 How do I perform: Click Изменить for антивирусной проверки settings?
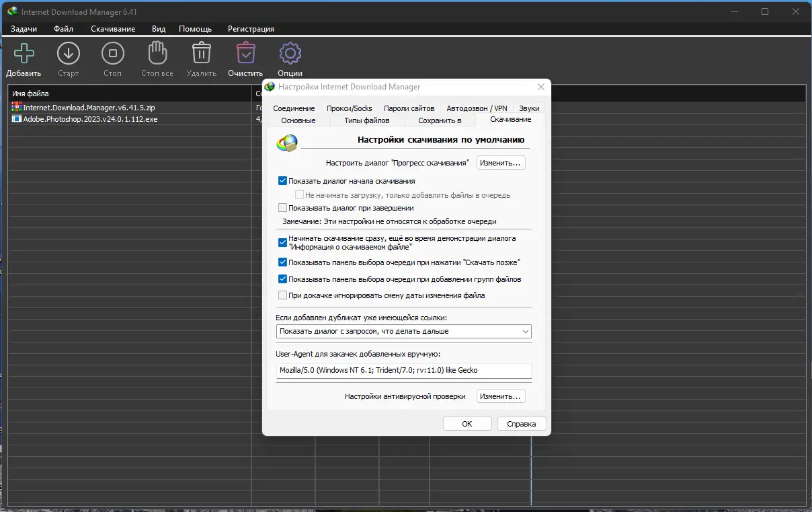[501, 396]
